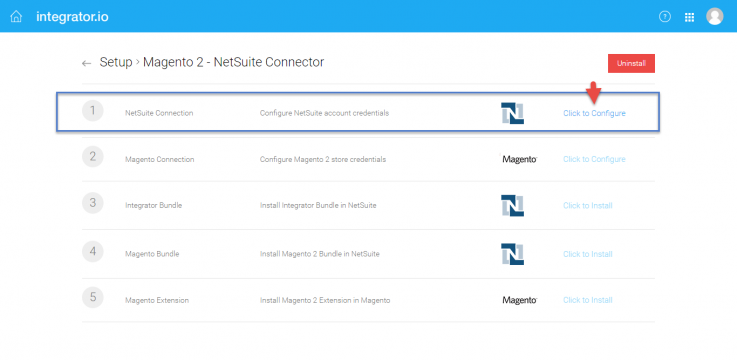The image size is (737, 360).
Task: Click NetSuite logo in NetSuite Connection row
Action: [x=512, y=113]
